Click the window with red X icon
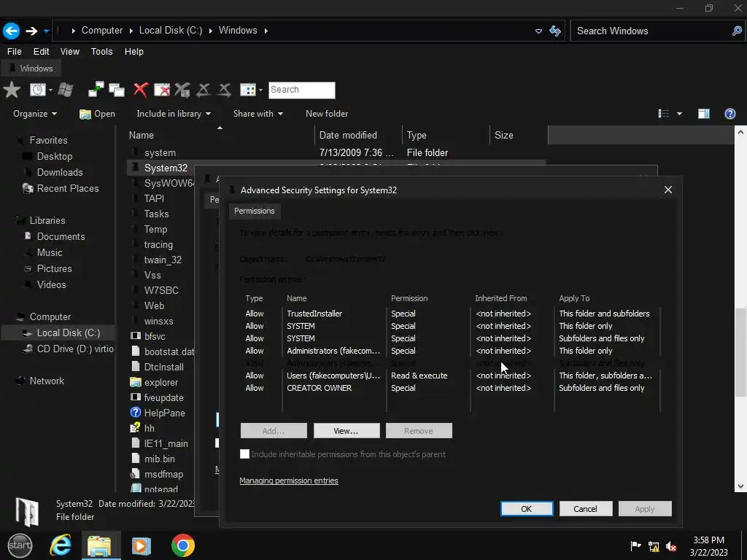 pyautogui.click(x=161, y=90)
